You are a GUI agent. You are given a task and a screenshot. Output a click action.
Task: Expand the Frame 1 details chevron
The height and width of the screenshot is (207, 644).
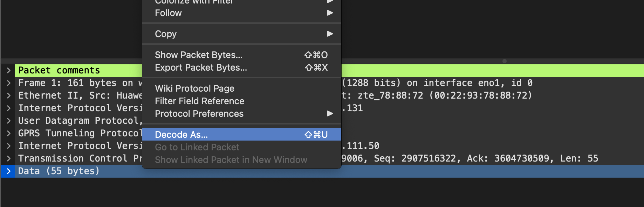8,83
